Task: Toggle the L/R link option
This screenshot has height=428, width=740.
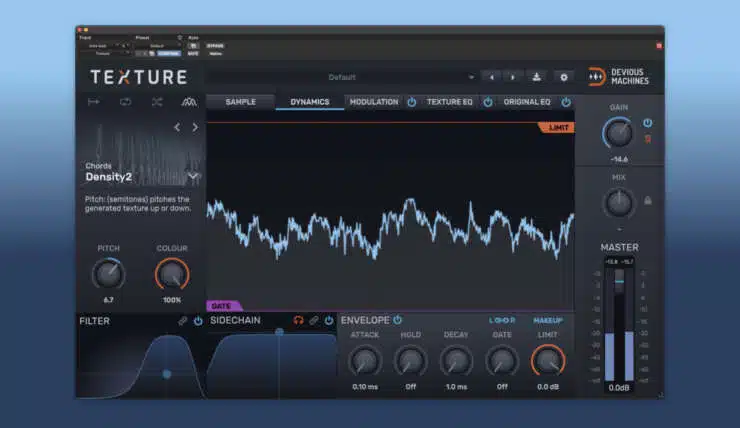Action: (502, 320)
